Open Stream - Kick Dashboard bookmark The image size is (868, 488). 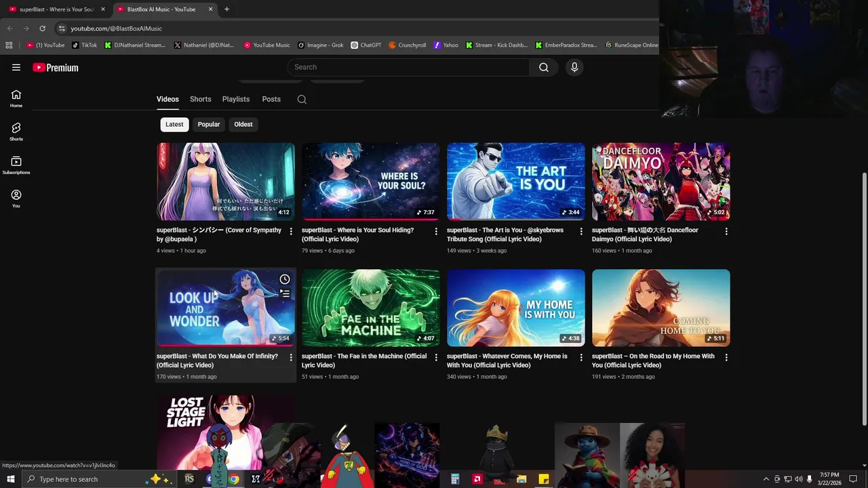496,45
